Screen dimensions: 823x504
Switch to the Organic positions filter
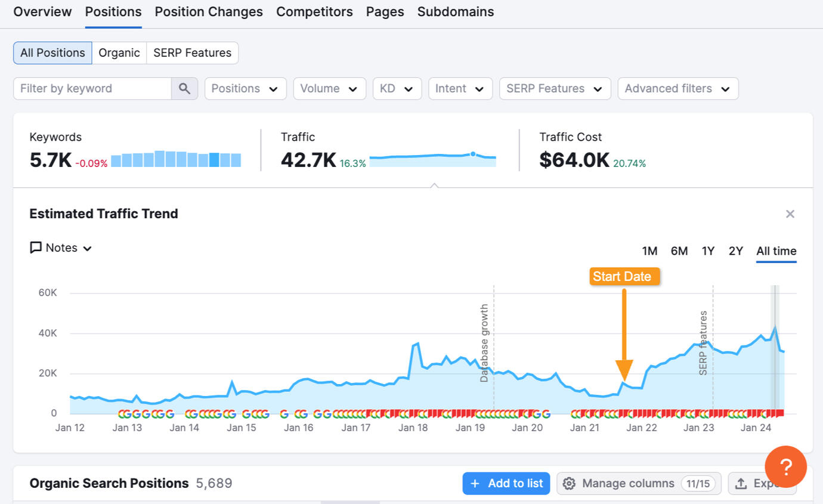tap(119, 53)
